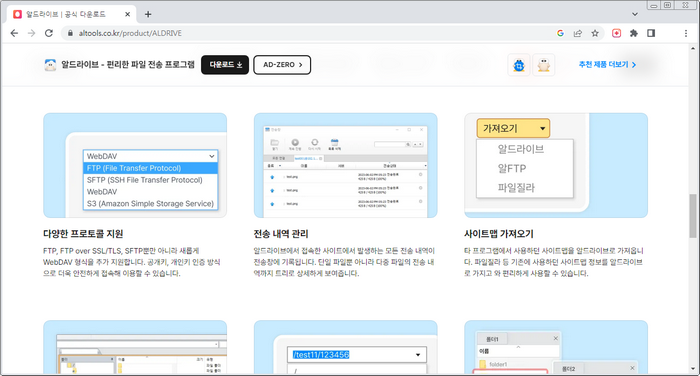
Task: Expand the tab search chevron
Action: (x=635, y=14)
